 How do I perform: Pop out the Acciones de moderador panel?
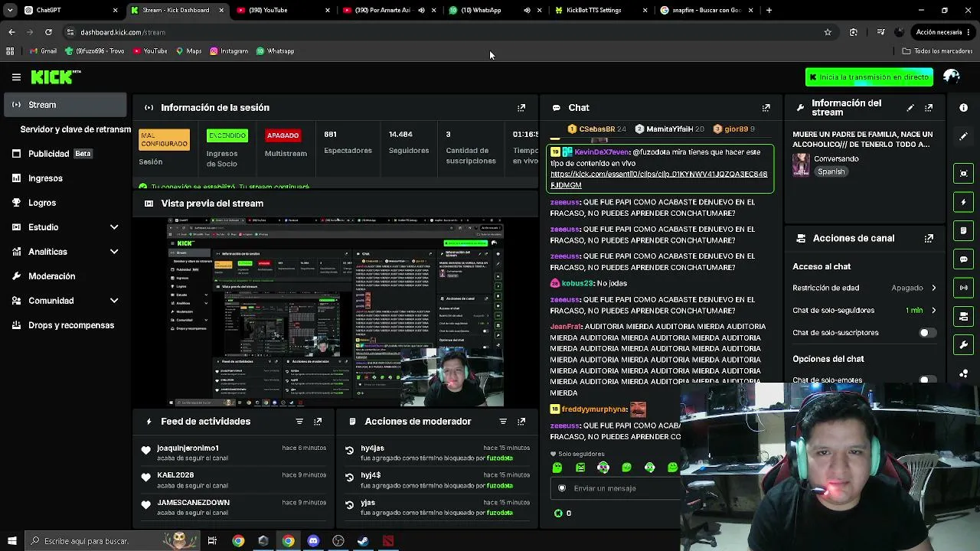[x=521, y=422]
